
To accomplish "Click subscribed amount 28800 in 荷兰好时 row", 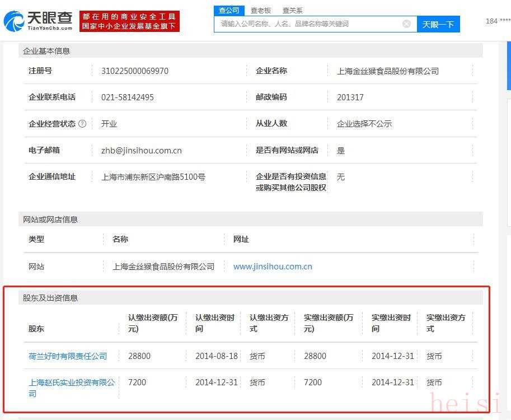I will point(139,356).
